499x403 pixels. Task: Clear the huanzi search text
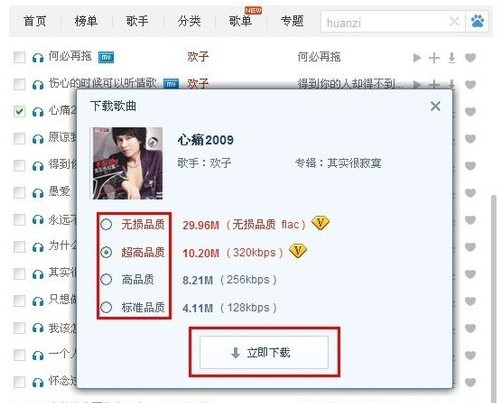(x=454, y=22)
